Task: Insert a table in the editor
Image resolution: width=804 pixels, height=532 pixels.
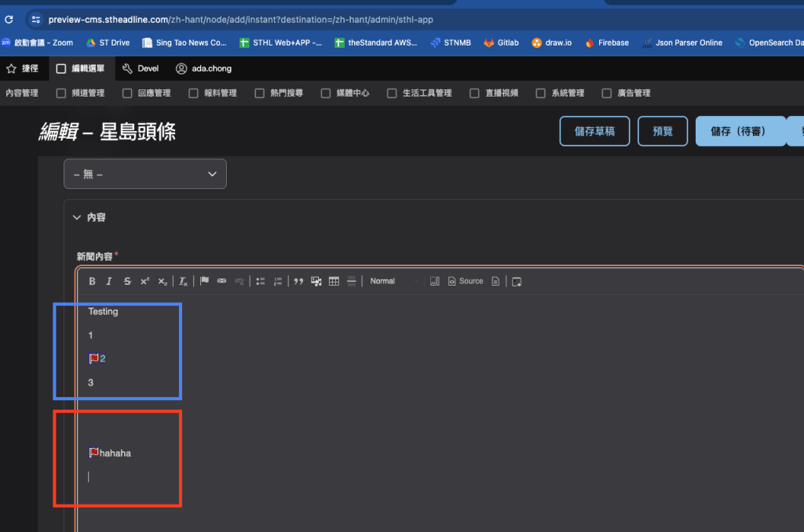Action: [334, 281]
